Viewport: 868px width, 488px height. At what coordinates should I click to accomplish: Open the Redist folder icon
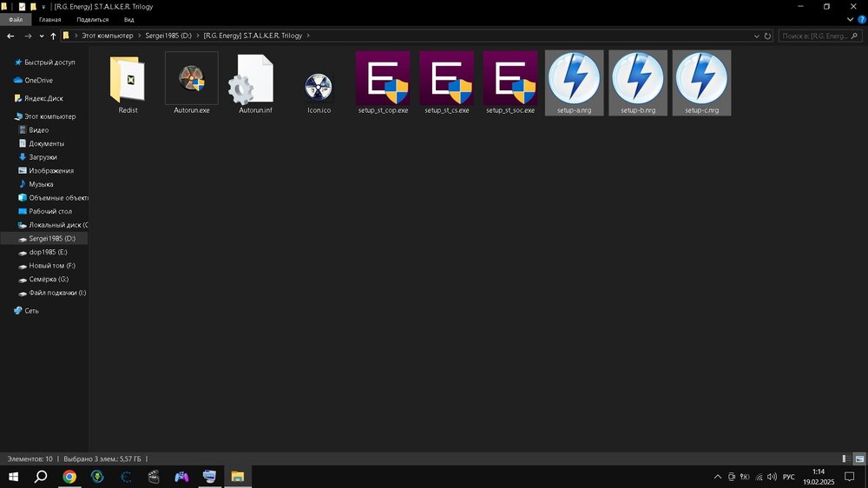[128, 79]
